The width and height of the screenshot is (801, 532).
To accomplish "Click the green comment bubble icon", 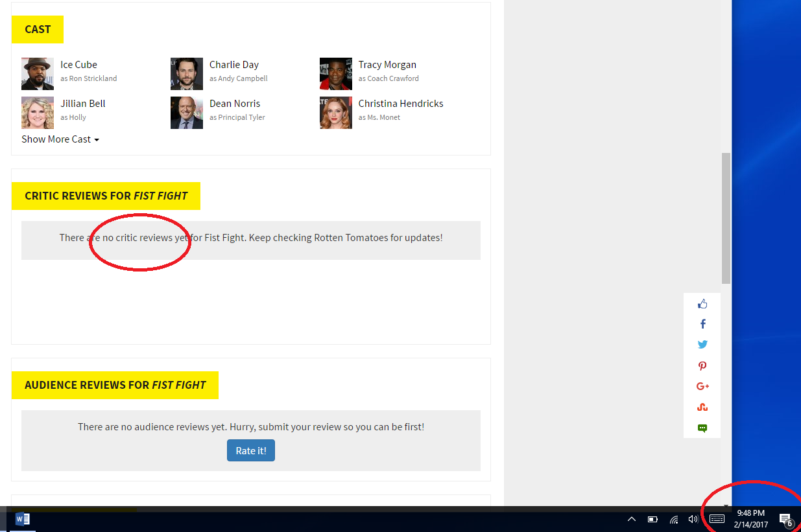I will (702, 428).
